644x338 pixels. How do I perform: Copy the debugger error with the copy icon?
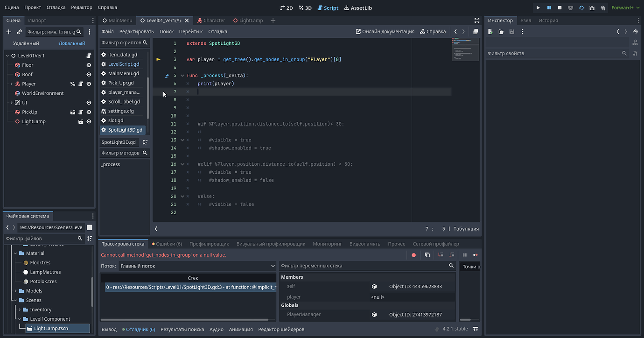[427, 255]
